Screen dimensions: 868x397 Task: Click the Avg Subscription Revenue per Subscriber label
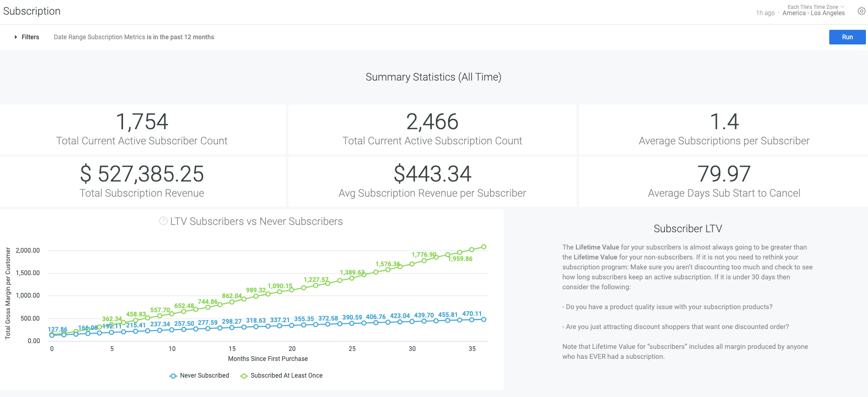pyautogui.click(x=432, y=193)
